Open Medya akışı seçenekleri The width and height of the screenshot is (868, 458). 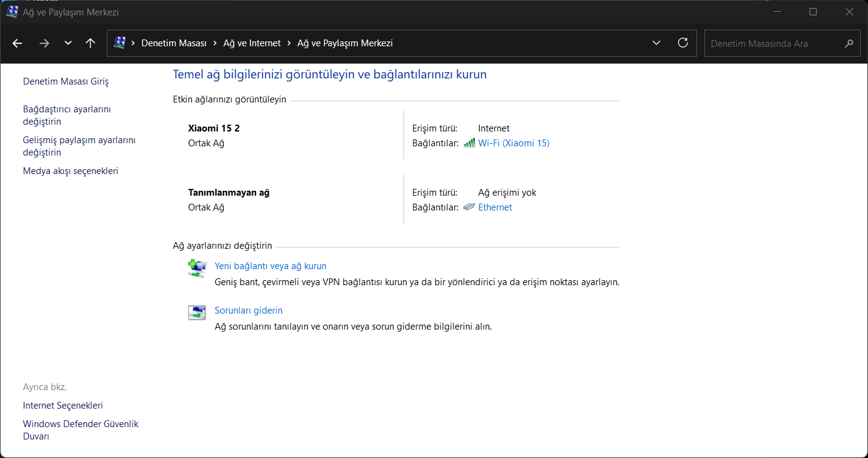coord(70,171)
